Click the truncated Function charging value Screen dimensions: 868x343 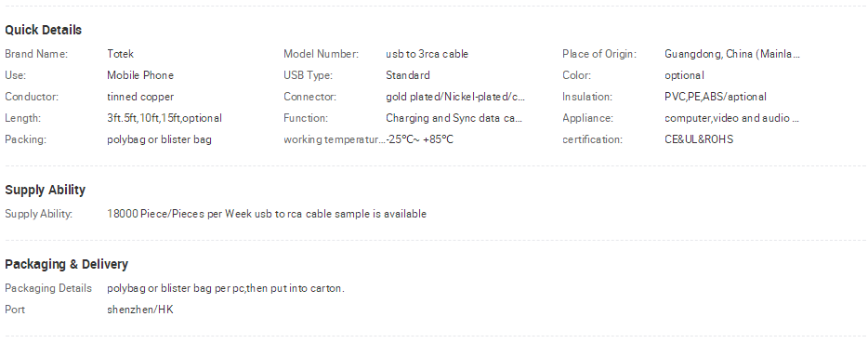pos(454,118)
